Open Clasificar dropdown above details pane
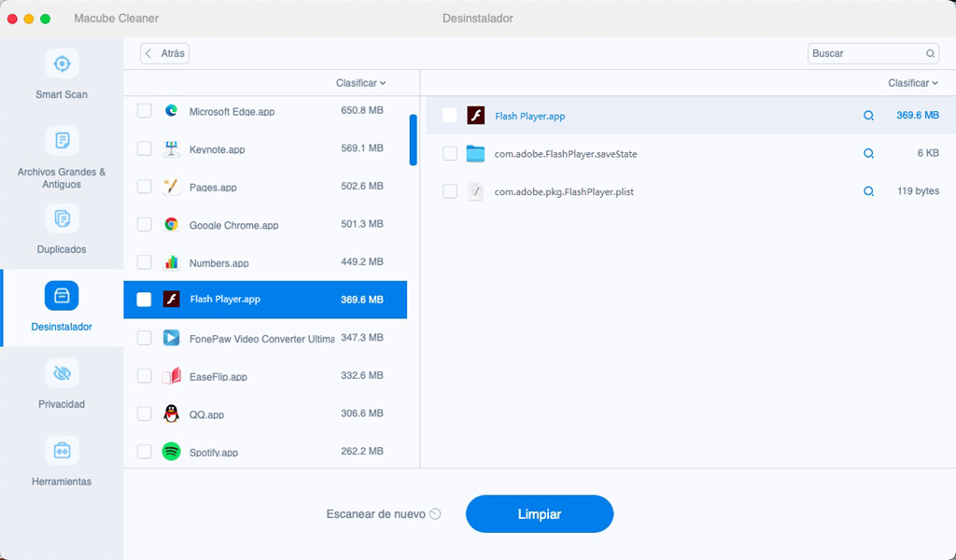The width and height of the screenshot is (956, 560). point(913,83)
